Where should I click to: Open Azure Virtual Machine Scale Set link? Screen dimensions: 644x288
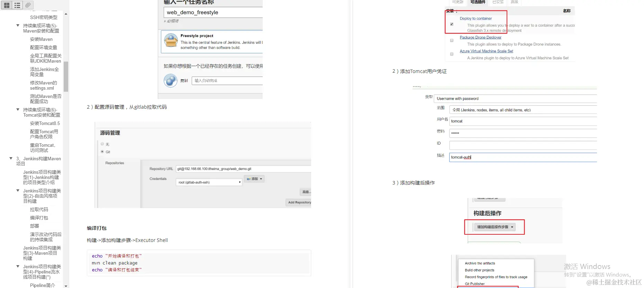pos(486,51)
